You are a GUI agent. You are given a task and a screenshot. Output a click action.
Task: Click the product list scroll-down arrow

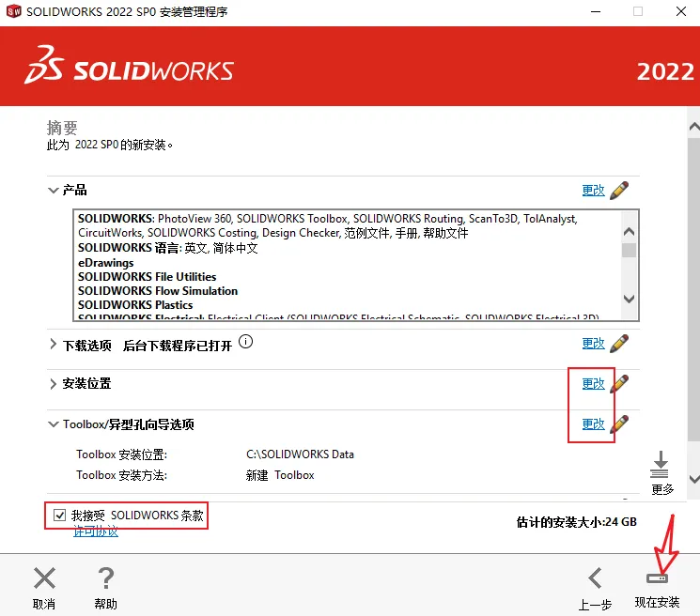click(x=629, y=299)
